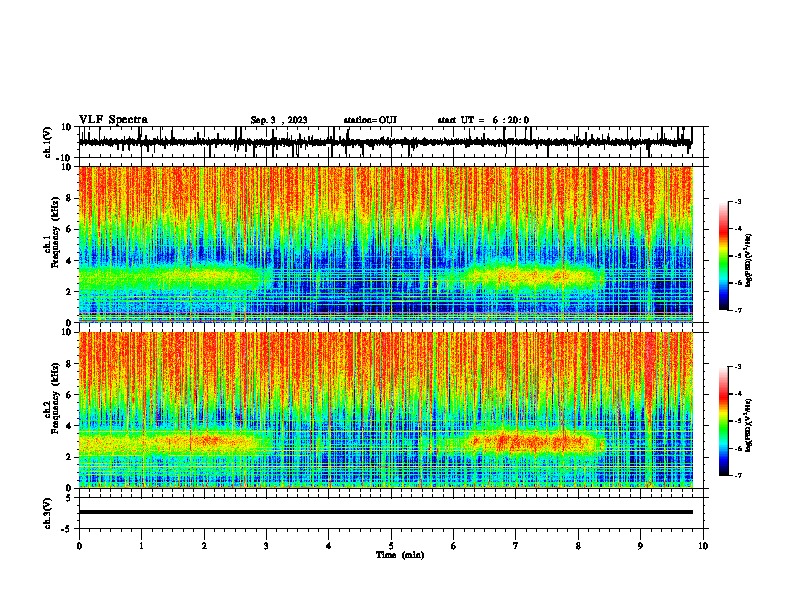The height and width of the screenshot is (612, 792).
Task: Click the thick ch.3 voltage trace line
Action: (385, 512)
